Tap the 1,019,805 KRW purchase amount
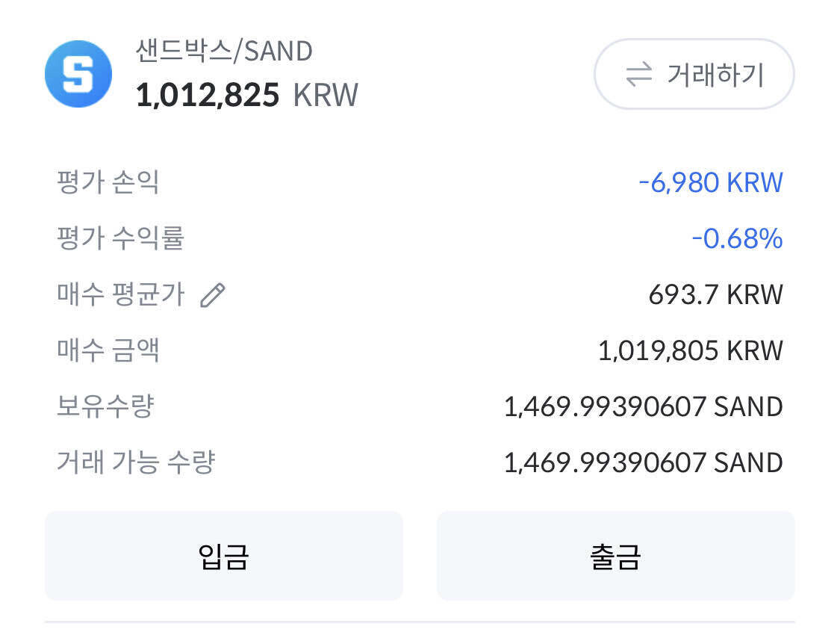 coord(691,350)
